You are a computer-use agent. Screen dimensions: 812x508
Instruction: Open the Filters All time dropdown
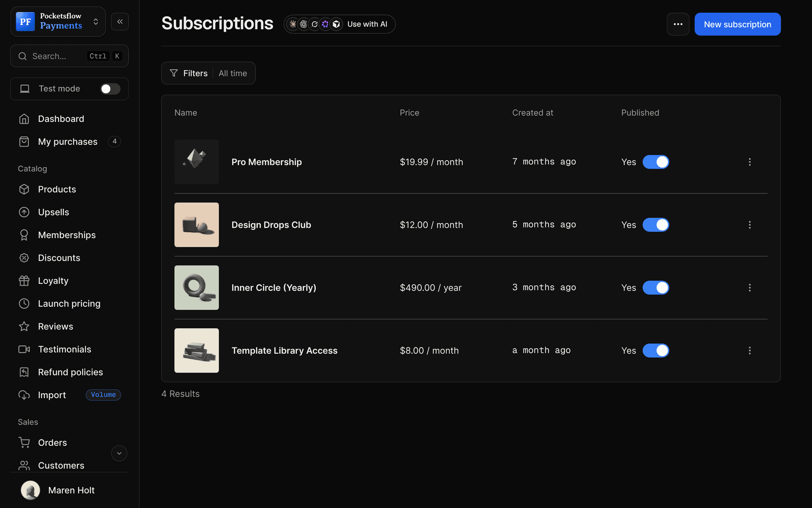click(208, 73)
